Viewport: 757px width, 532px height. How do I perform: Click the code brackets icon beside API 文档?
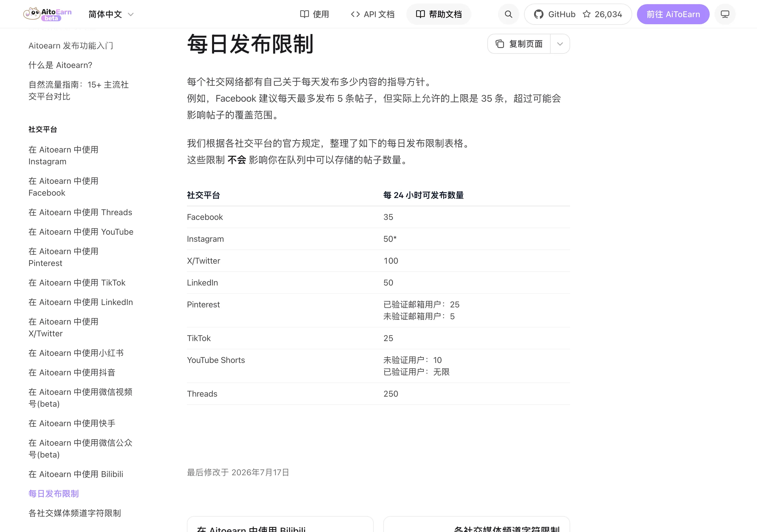pos(355,14)
